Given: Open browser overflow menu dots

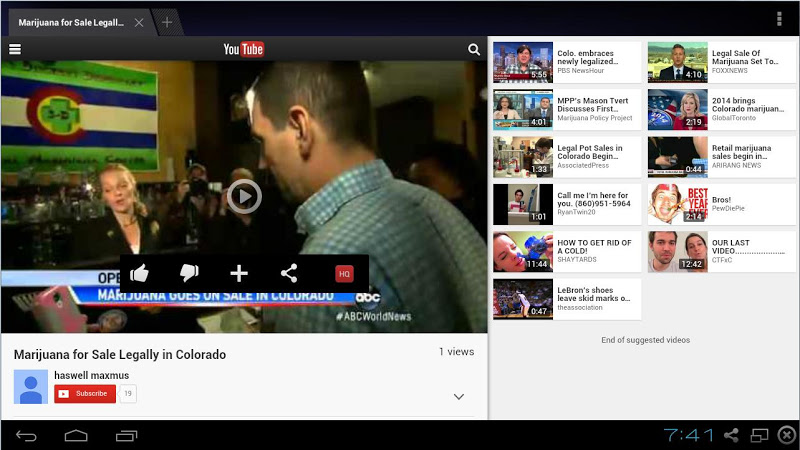Looking at the screenshot, I should [x=779, y=18].
